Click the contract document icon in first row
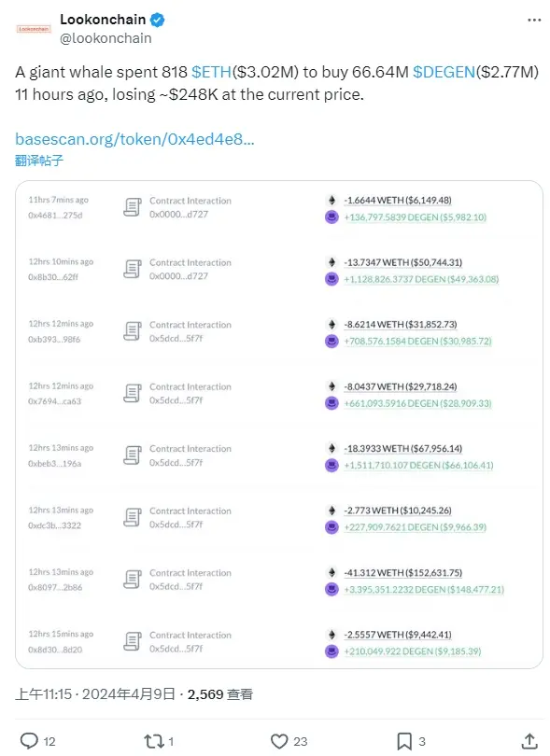The image size is (550, 756). 133,207
